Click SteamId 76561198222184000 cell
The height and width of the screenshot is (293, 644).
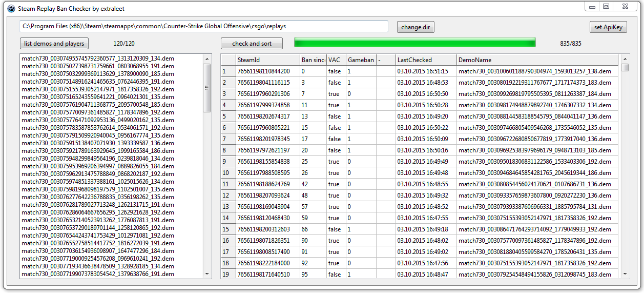coord(268,263)
